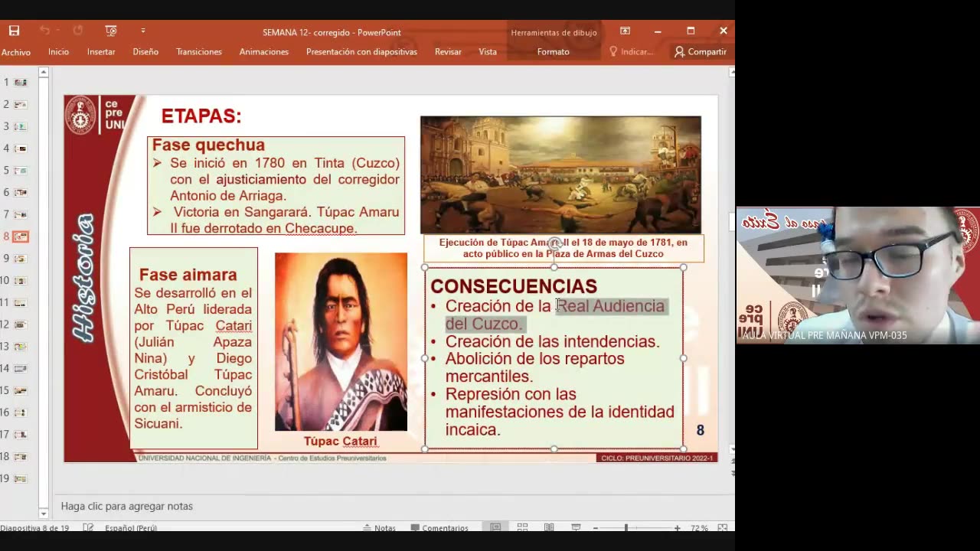Click the vertical 'Historia' side label
The image size is (980, 551).
[84, 278]
